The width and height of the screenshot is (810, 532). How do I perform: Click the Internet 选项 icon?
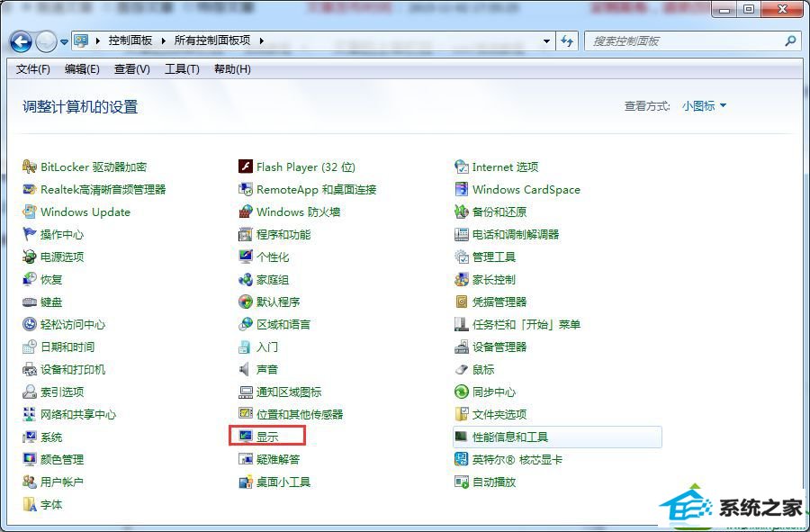click(462, 167)
